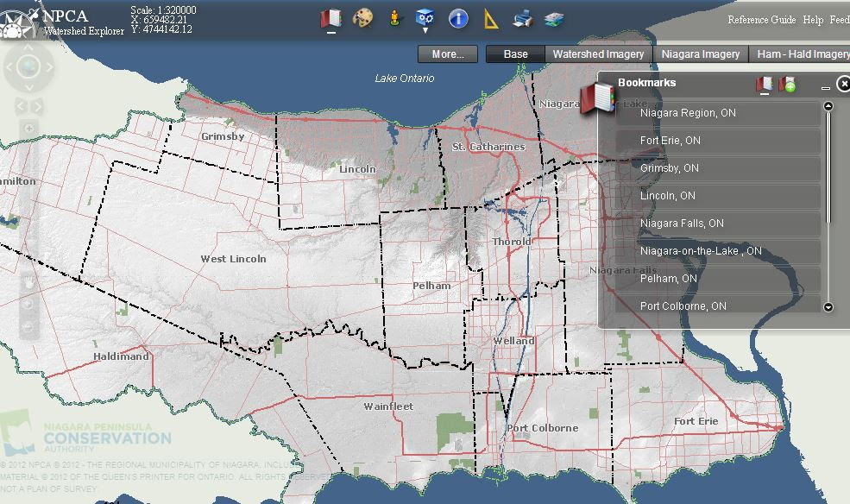
Task: Click bookmarks list scroll up arrow
Action: (x=828, y=106)
